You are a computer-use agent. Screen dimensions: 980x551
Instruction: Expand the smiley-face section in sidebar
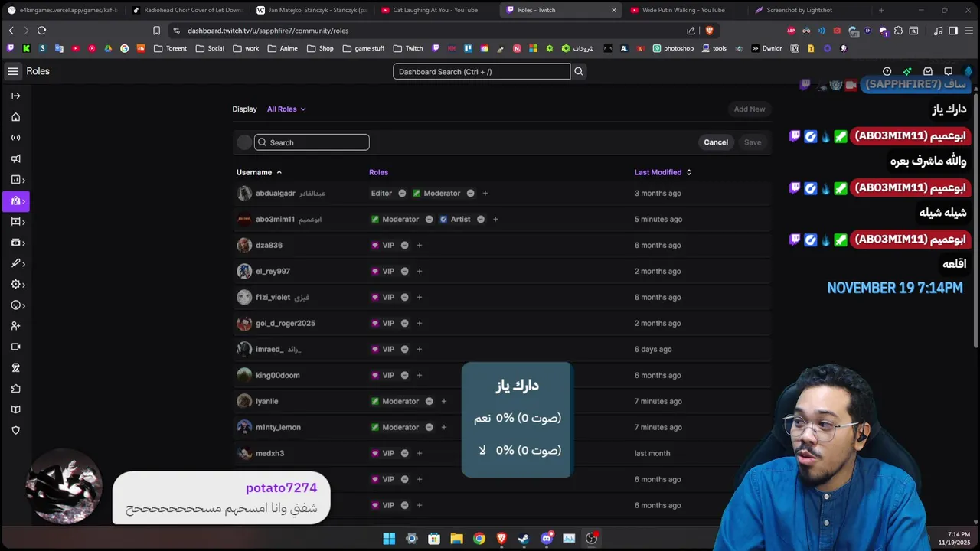(x=18, y=305)
